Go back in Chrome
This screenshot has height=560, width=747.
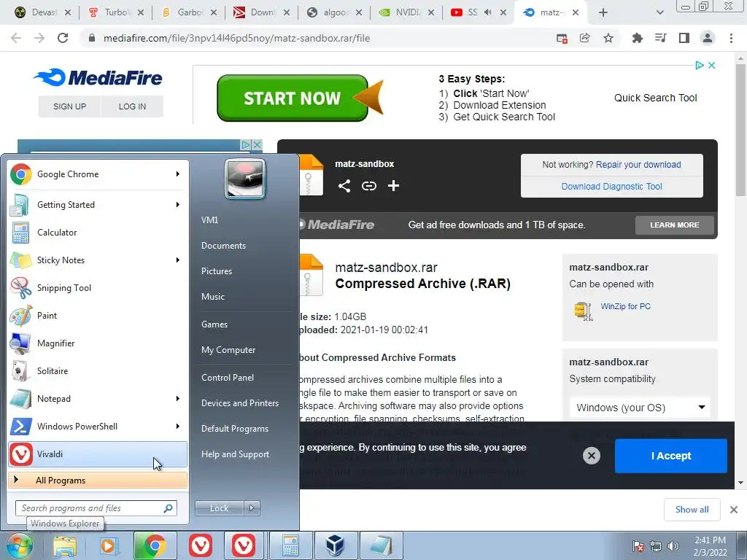(x=16, y=38)
